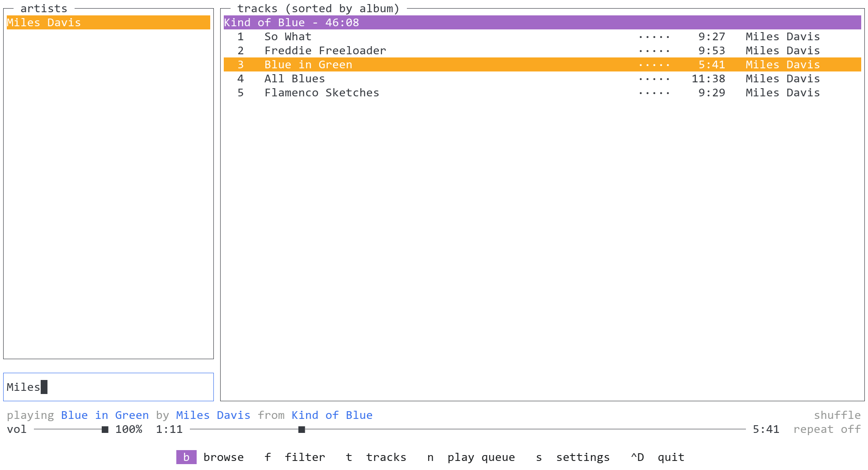Open Kind of Blue from the status bar

click(332, 415)
